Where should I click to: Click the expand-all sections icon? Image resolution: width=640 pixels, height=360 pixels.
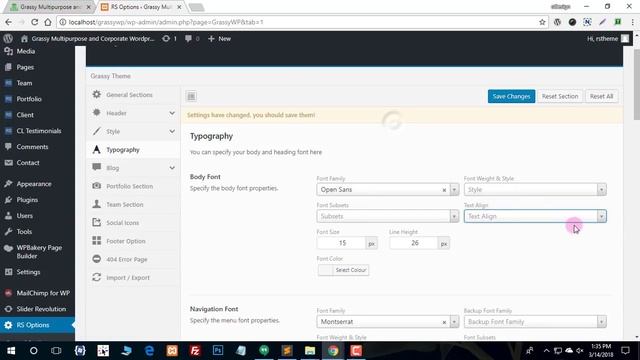click(x=191, y=96)
